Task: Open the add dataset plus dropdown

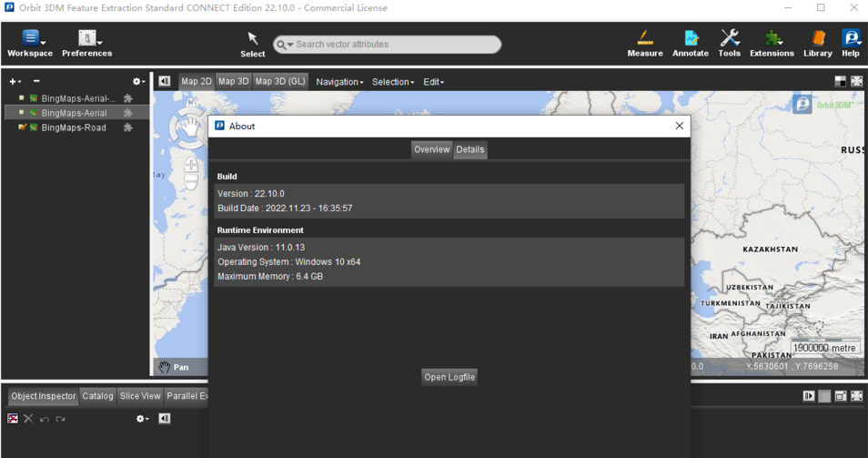Action: (15, 81)
